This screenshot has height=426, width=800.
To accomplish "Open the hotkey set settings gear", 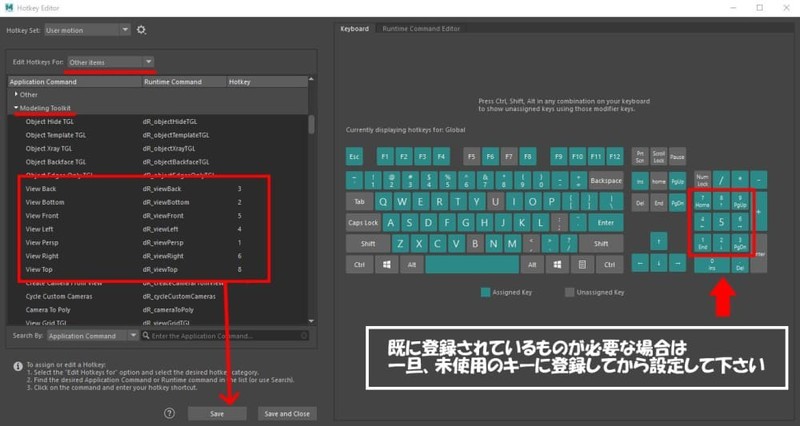I will (x=141, y=30).
